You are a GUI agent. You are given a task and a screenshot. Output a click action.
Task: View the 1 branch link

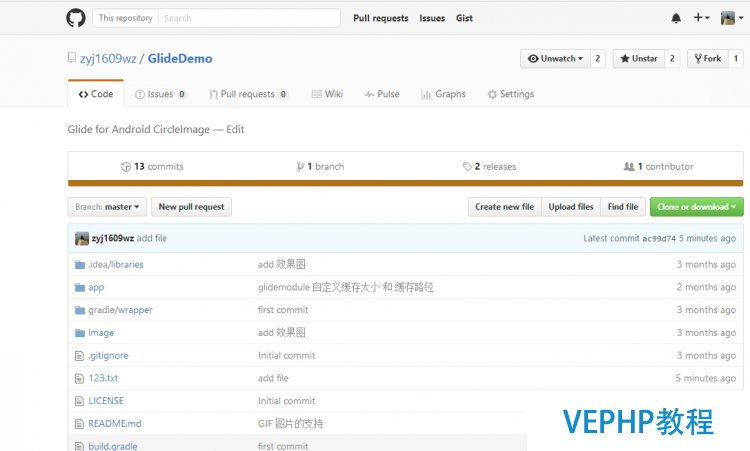(320, 166)
